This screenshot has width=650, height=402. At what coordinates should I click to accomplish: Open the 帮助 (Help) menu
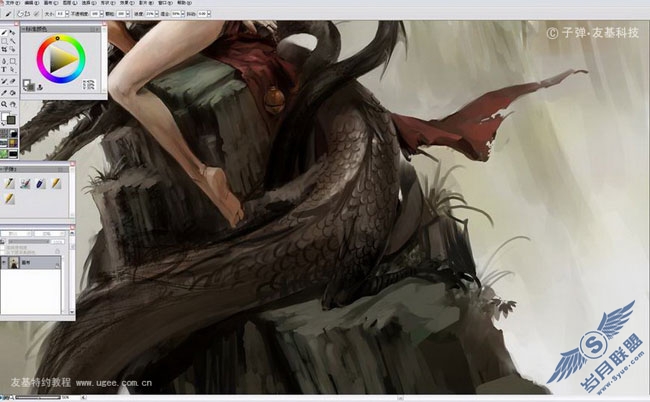coord(184,3)
